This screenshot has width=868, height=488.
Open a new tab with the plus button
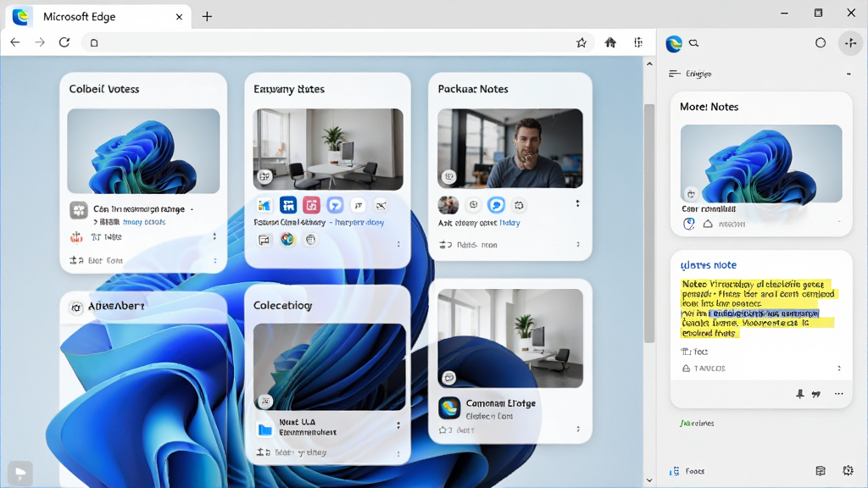(x=207, y=17)
